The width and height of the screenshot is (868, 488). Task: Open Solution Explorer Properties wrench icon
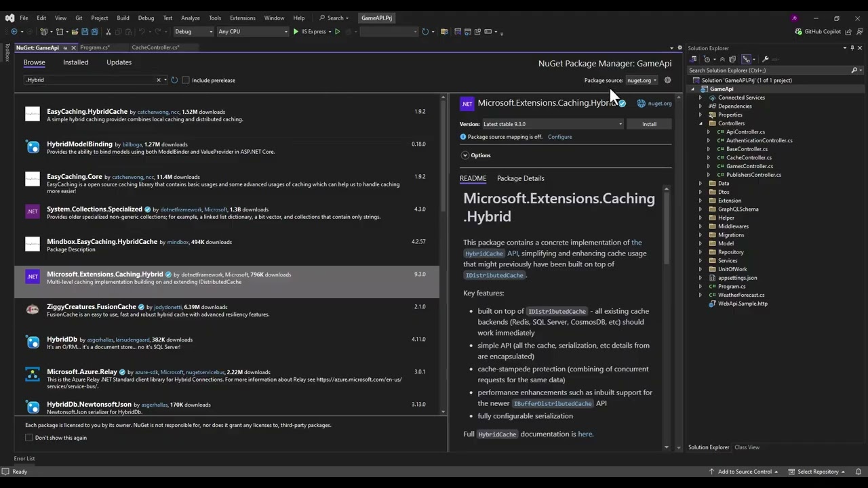tap(766, 60)
